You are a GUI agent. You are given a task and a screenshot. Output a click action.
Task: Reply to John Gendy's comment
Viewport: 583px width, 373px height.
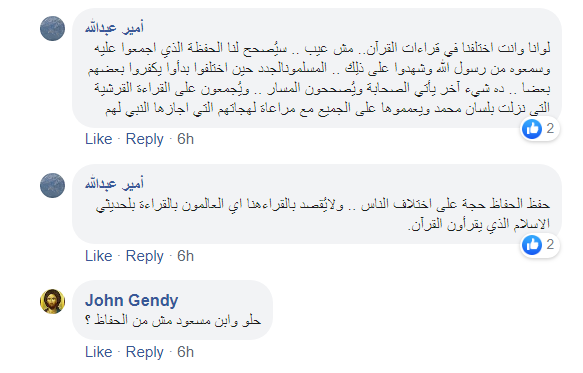pyautogui.click(x=145, y=353)
